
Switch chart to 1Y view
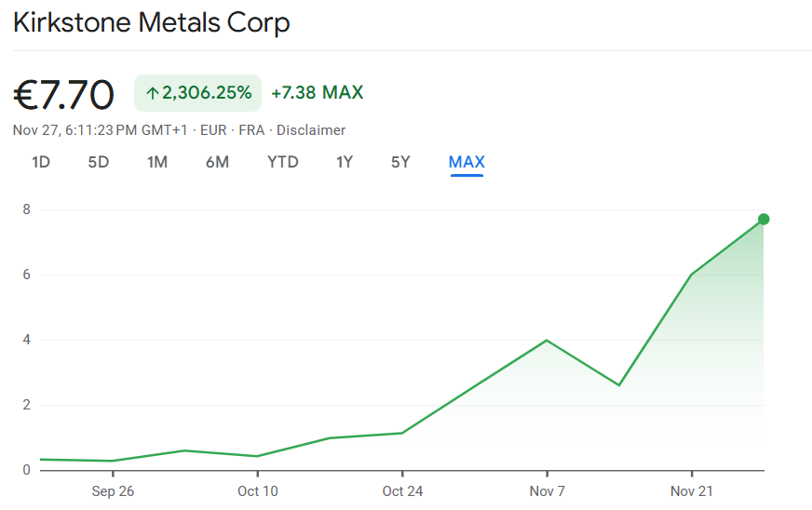(x=345, y=162)
